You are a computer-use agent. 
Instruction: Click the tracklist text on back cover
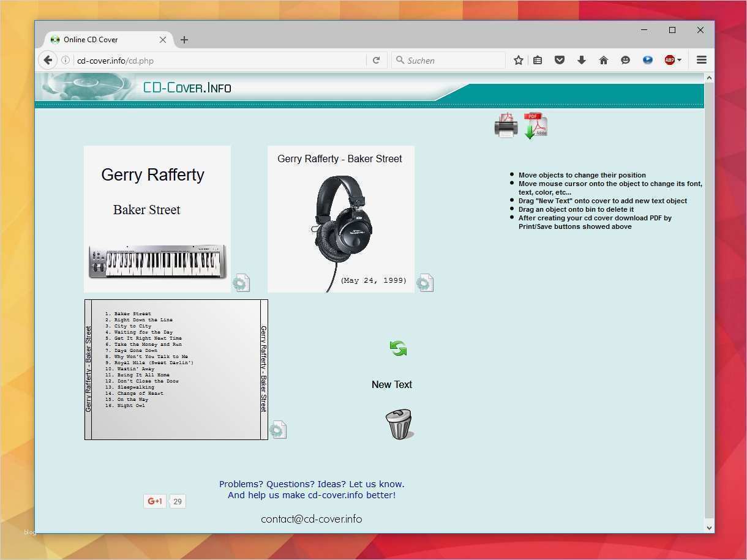pyautogui.click(x=149, y=359)
